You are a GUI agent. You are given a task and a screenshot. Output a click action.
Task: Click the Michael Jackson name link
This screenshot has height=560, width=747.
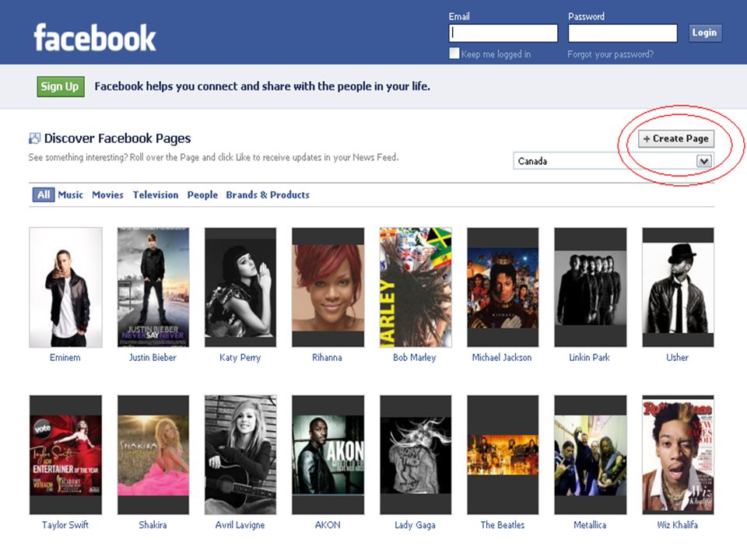pos(502,358)
